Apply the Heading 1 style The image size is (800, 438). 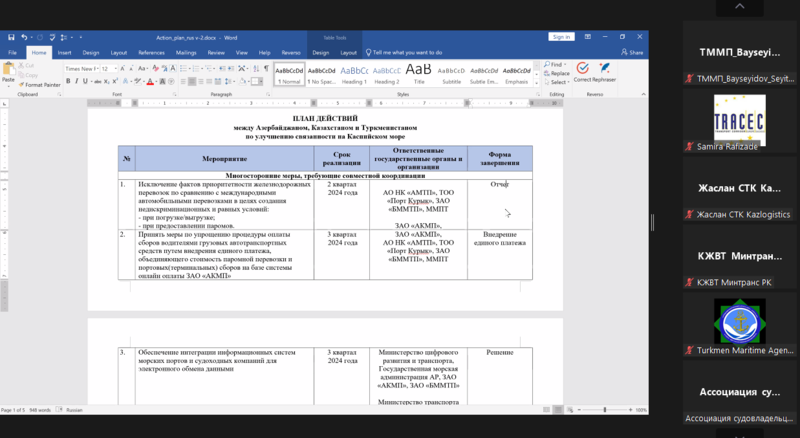(354, 74)
